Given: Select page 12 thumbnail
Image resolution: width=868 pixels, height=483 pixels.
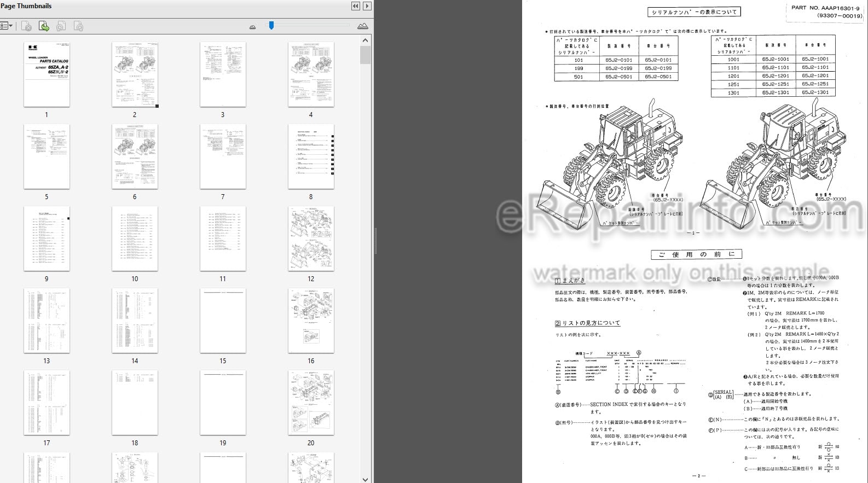Looking at the screenshot, I should coord(311,238).
